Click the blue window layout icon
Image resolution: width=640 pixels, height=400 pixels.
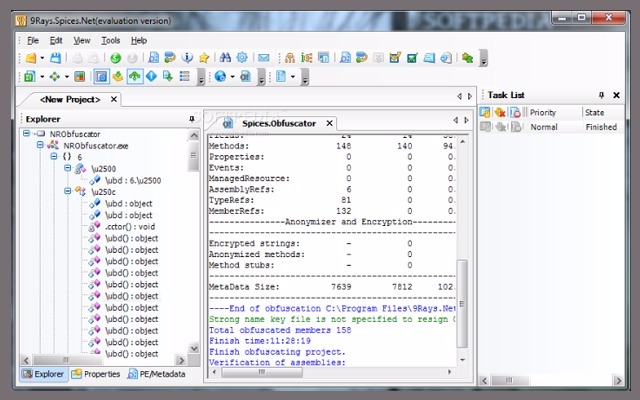pyautogui.click(x=324, y=58)
